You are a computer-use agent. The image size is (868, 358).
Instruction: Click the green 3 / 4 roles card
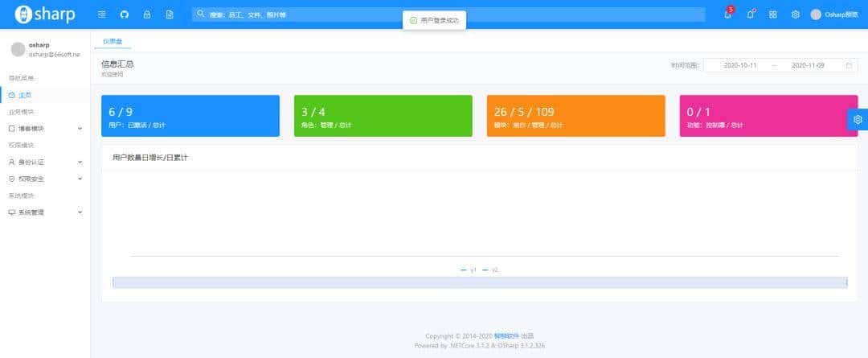[x=383, y=116]
